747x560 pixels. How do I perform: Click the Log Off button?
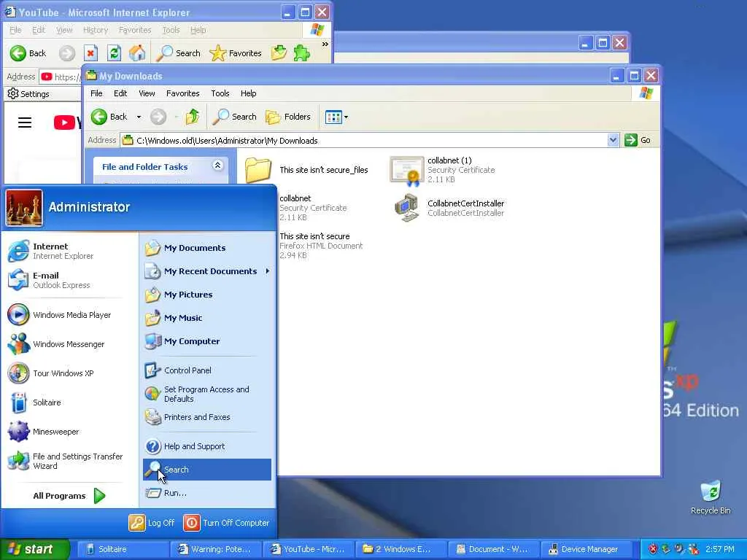(152, 523)
